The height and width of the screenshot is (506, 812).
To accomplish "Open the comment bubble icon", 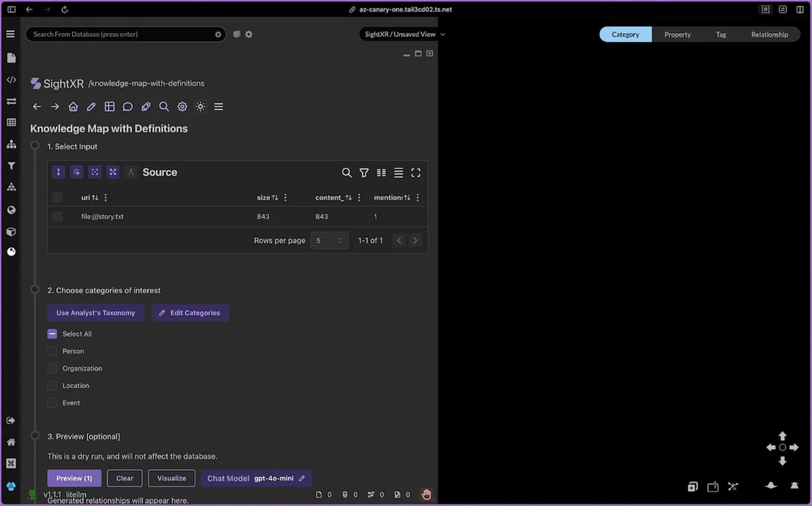I will [128, 107].
